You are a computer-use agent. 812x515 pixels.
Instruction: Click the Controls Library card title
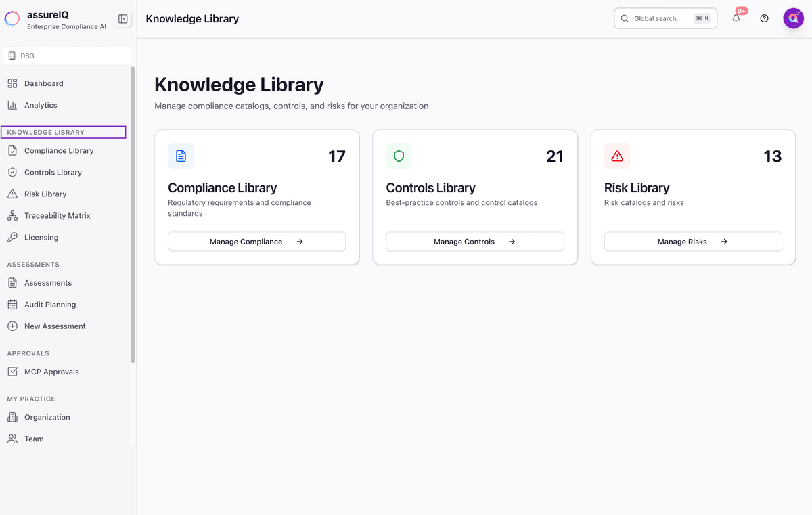point(430,188)
